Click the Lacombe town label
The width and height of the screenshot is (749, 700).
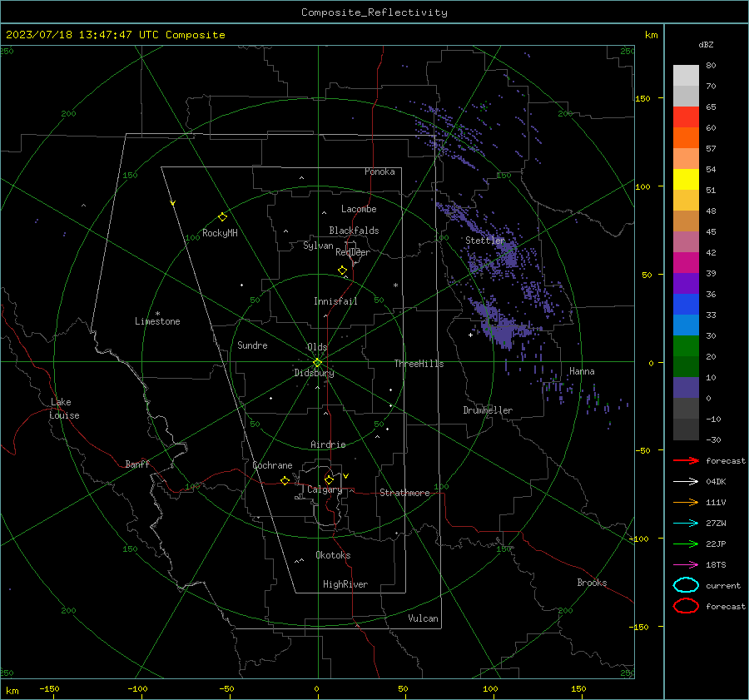[359, 209]
